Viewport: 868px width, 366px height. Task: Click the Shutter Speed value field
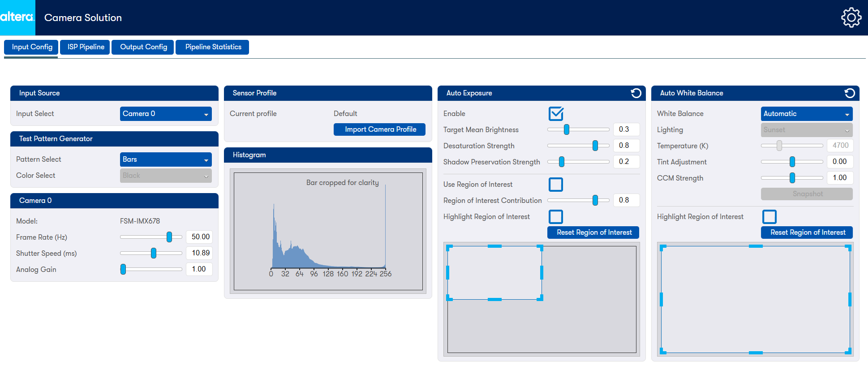(200, 253)
